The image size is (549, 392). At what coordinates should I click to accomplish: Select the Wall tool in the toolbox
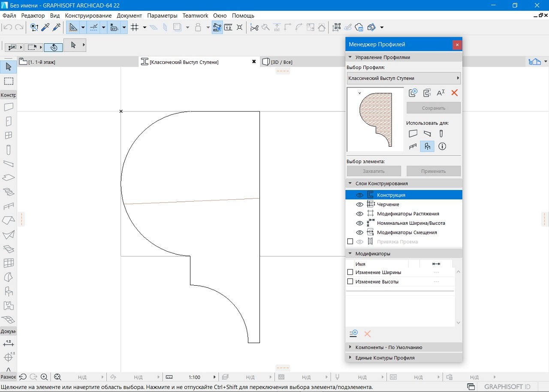tap(8, 107)
